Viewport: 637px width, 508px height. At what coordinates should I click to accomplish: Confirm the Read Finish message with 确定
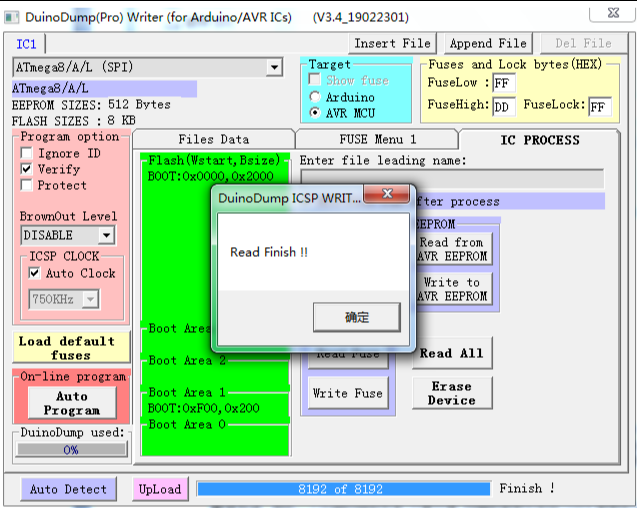(357, 317)
